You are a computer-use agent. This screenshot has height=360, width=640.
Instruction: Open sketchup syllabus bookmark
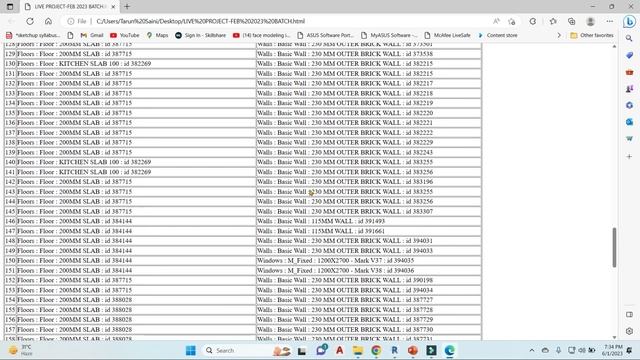click(x=33, y=36)
